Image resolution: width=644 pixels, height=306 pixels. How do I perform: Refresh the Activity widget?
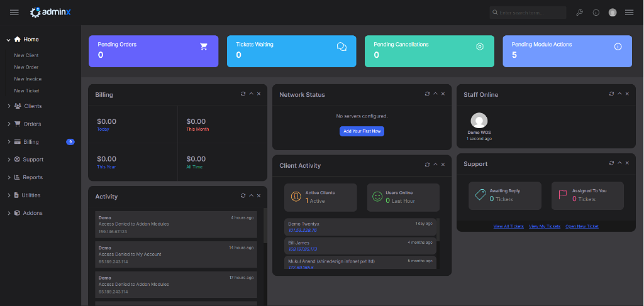pyautogui.click(x=243, y=195)
